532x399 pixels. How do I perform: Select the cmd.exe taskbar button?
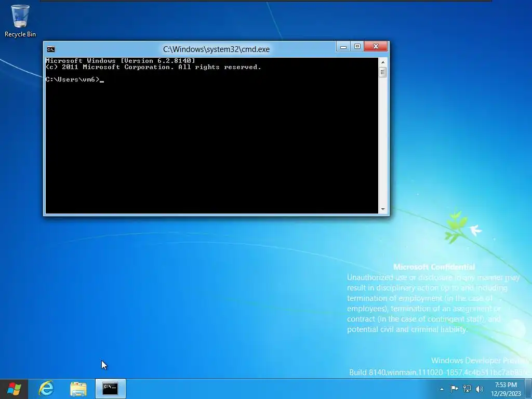(x=110, y=389)
